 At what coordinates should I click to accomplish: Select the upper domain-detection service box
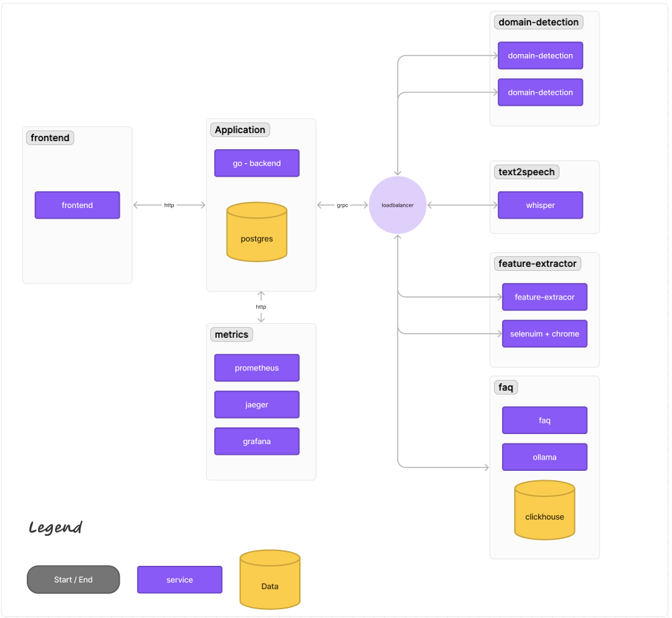[540, 56]
